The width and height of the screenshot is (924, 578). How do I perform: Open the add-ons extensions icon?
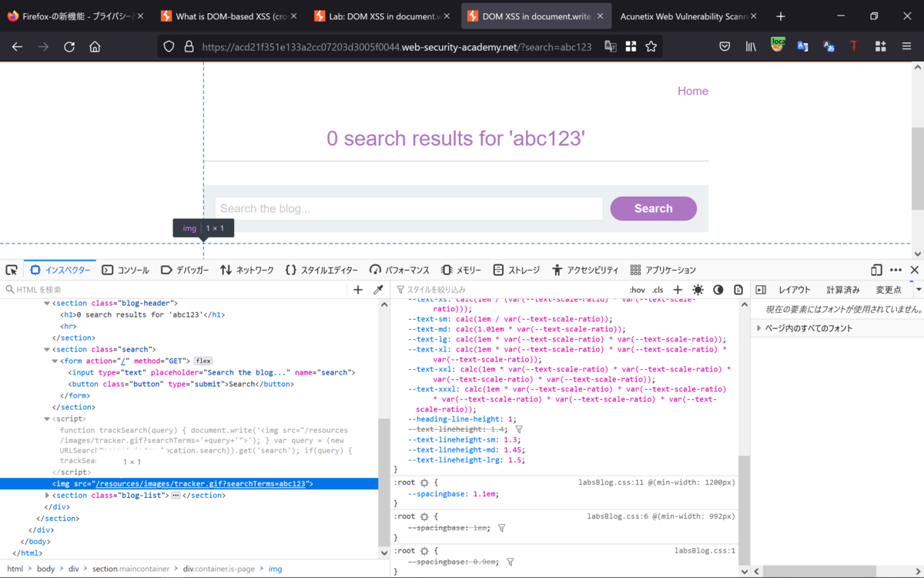[x=880, y=47]
